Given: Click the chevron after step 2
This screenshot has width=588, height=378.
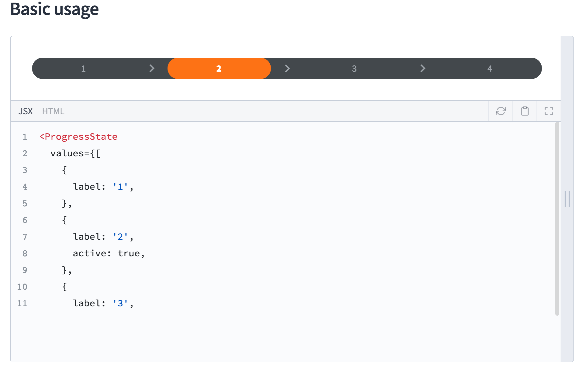Looking at the screenshot, I should [287, 68].
